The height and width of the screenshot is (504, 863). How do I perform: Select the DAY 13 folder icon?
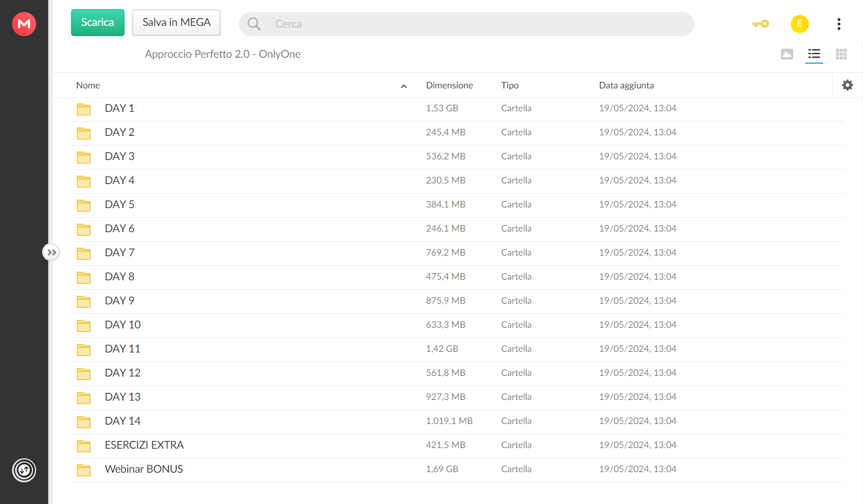[84, 398]
